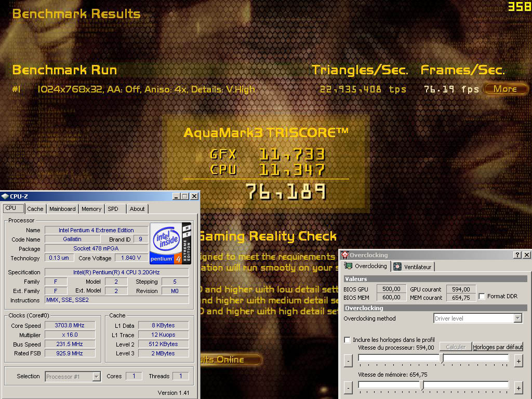Viewport: 532px width, 399px height.
Task: Open the About tab in CPU-Z
Action: (137, 209)
